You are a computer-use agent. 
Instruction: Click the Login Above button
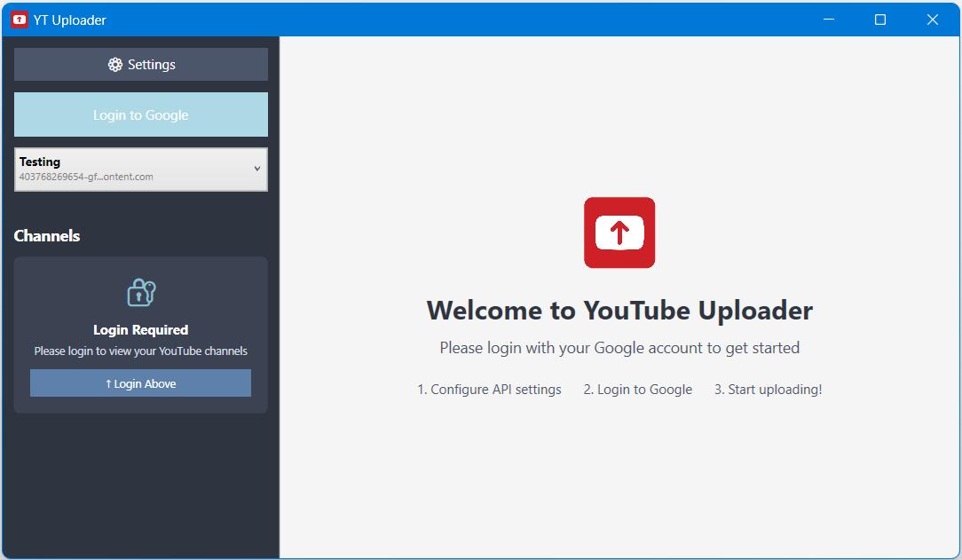coord(140,383)
